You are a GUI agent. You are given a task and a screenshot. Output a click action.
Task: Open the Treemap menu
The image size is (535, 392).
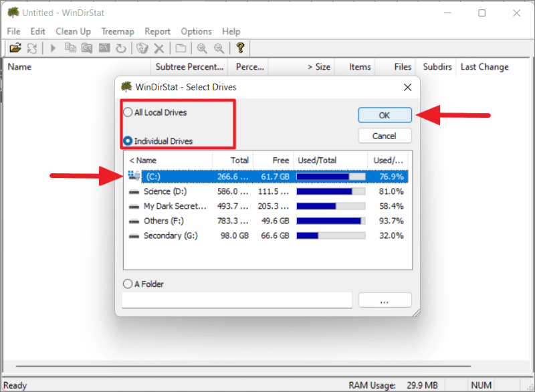click(x=118, y=31)
